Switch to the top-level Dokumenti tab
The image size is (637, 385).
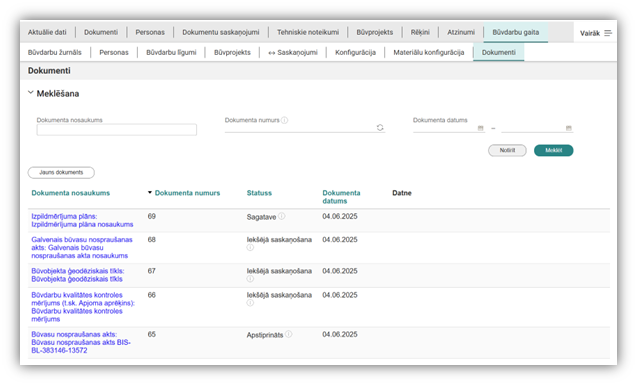(x=101, y=32)
